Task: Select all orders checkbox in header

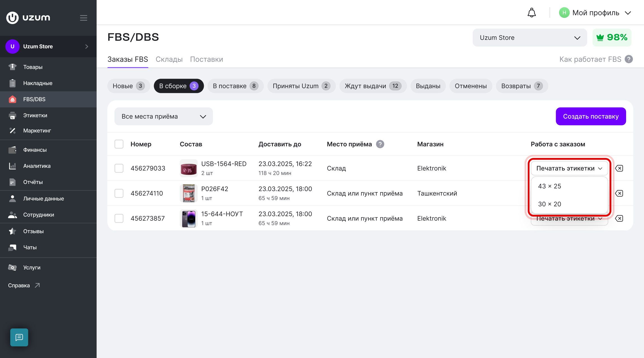Action: 119,144
